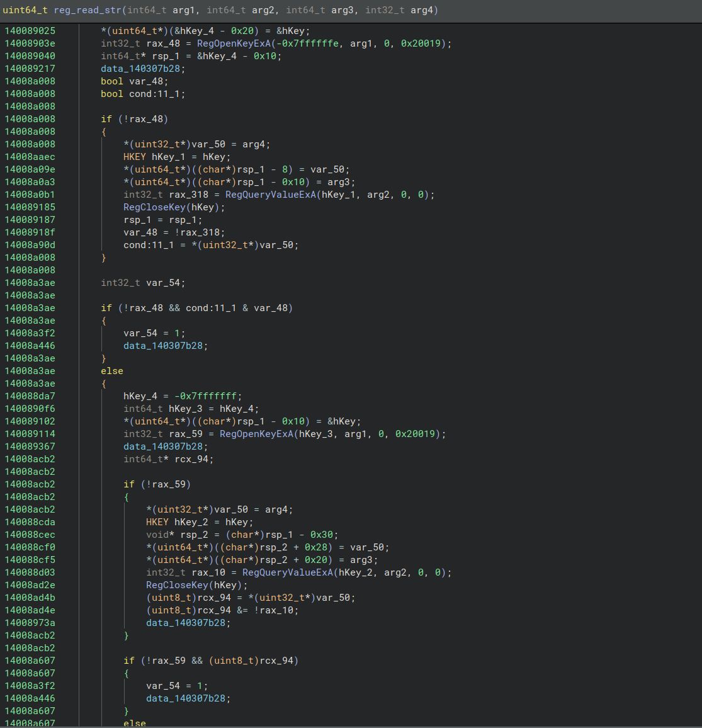Viewport: 702px width, 728px height.
Task: Click the (uint8_t)rcx_94 &= !rax_10 statement
Action: point(222,610)
